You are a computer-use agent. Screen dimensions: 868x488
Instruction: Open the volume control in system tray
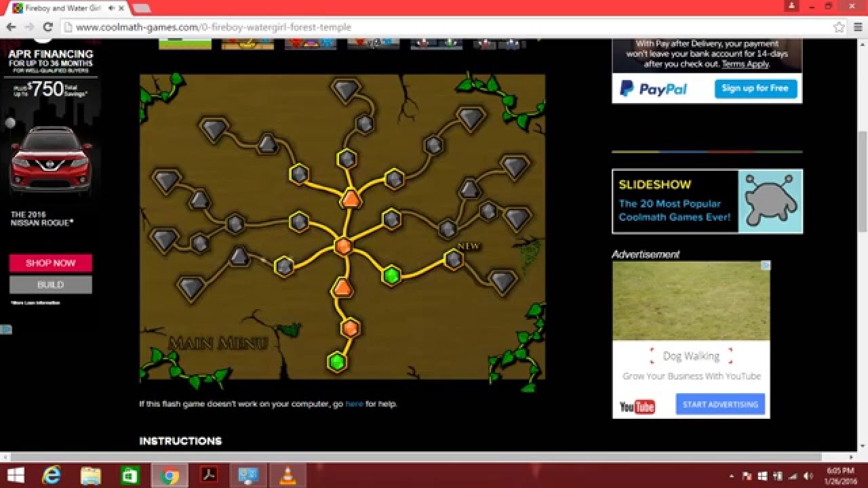[807, 476]
